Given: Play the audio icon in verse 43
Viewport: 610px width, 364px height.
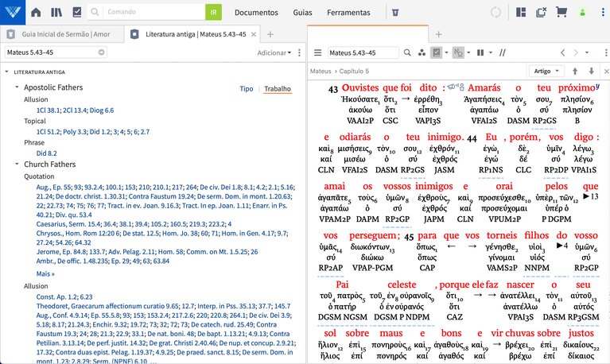Looking at the screenshot, I should tap(453, 87).
